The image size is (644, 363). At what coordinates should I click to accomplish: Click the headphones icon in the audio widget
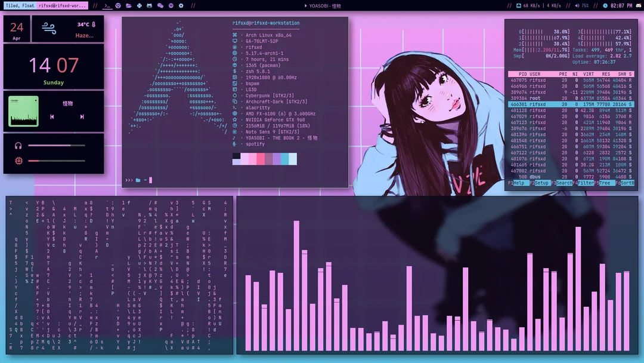[x=18, y=146]
